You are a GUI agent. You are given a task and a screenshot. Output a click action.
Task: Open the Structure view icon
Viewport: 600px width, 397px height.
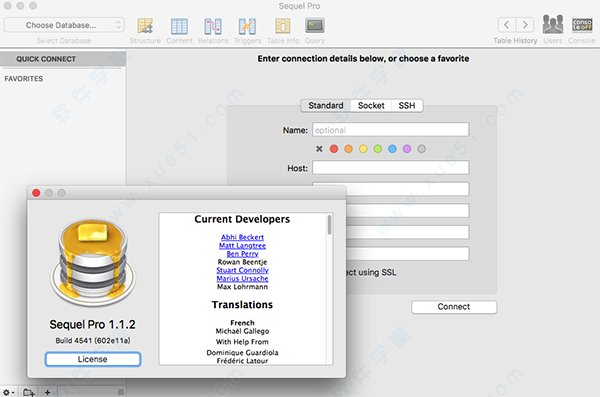click(145, 26)
